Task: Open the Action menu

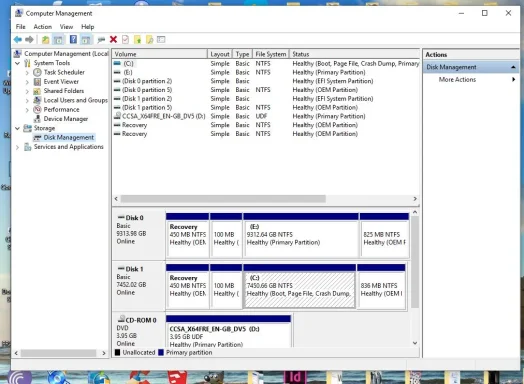Action: (42, 27)
